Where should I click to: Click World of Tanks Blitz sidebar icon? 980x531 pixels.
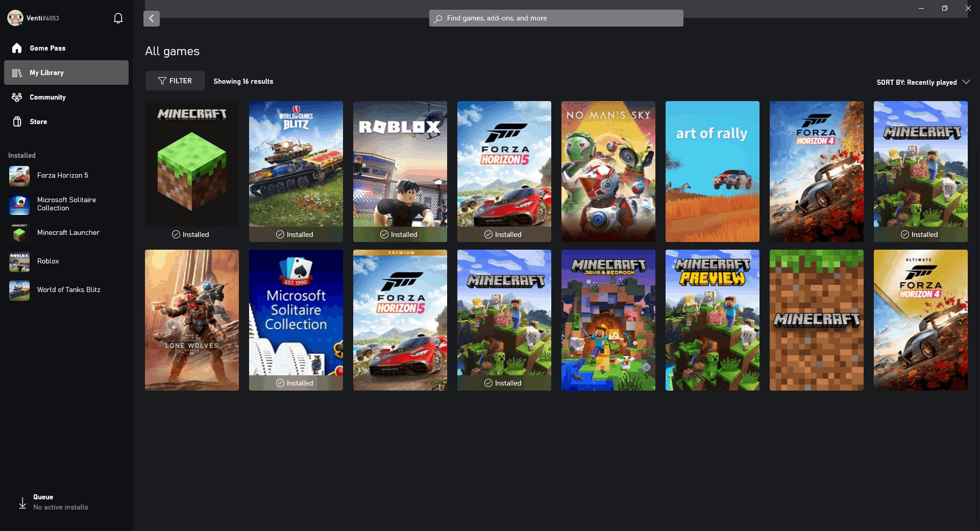coord(19,291)
